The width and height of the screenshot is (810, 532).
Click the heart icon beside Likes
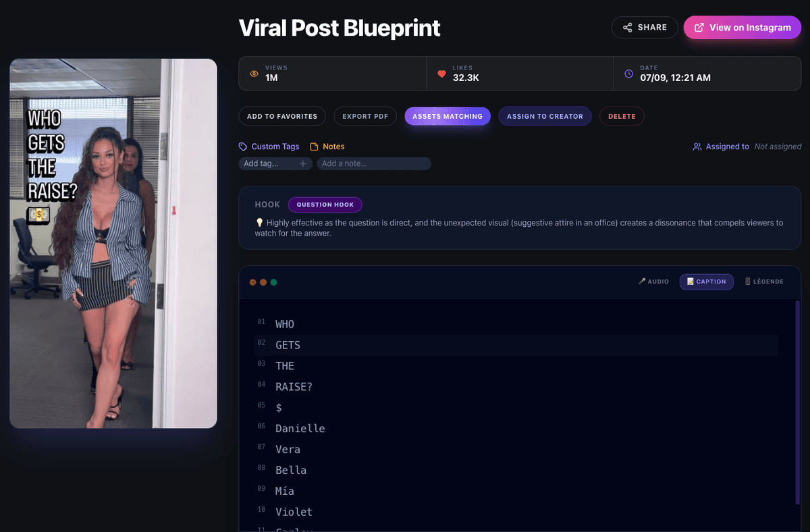[x=441, y=74]
